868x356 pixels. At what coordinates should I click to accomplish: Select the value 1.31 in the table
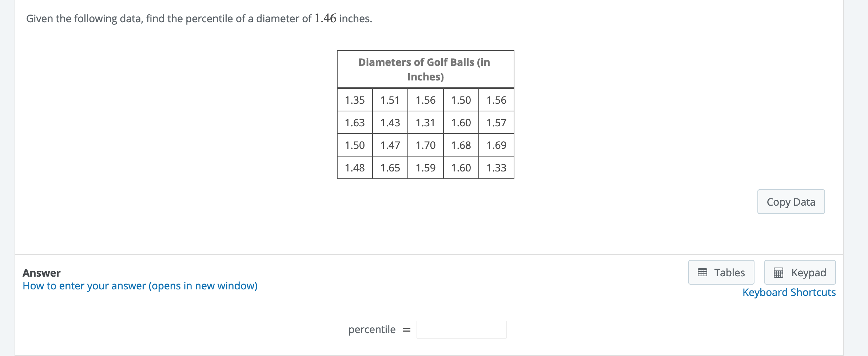pos(426,122)
